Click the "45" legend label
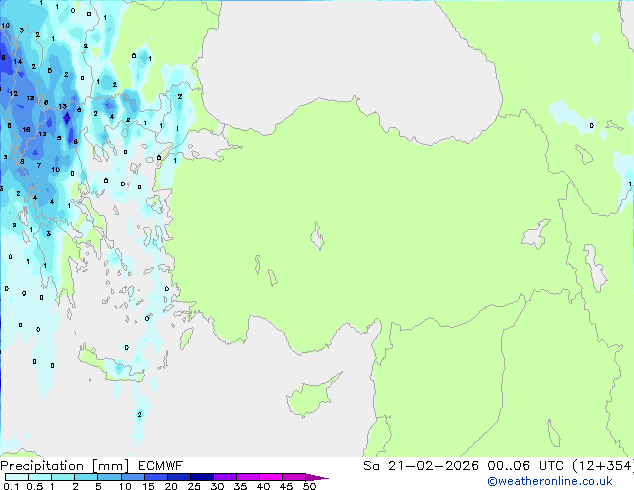 point(286,486)
